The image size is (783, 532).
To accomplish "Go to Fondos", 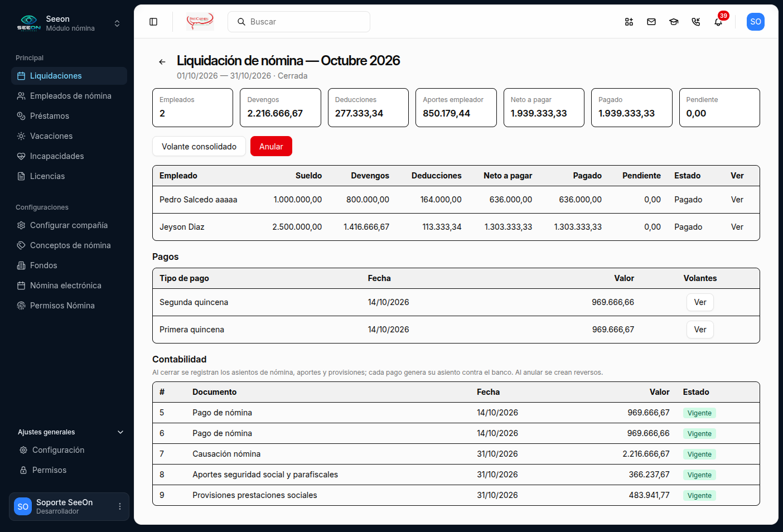I will tap(69, 265).
